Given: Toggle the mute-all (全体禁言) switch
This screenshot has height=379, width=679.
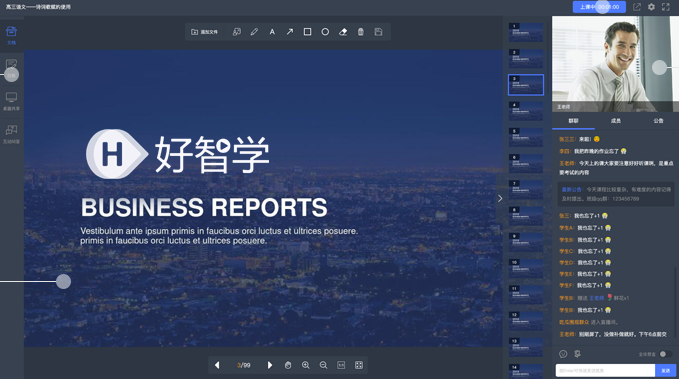Looking at the screenshot, I should tap(665, 354).
